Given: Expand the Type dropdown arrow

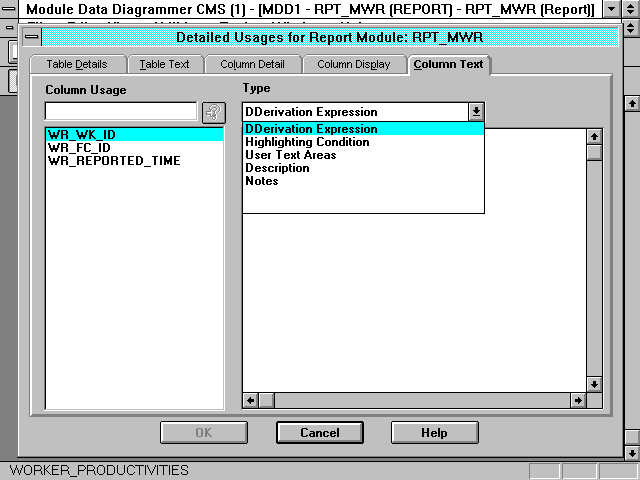Looking at the screenshot, I should click(476, 112).
